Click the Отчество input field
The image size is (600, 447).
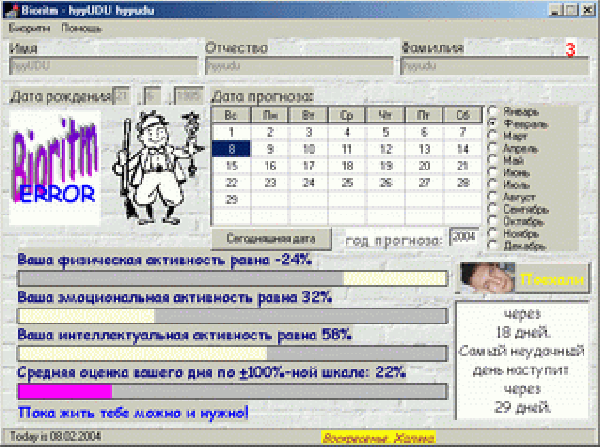[299, 66]
